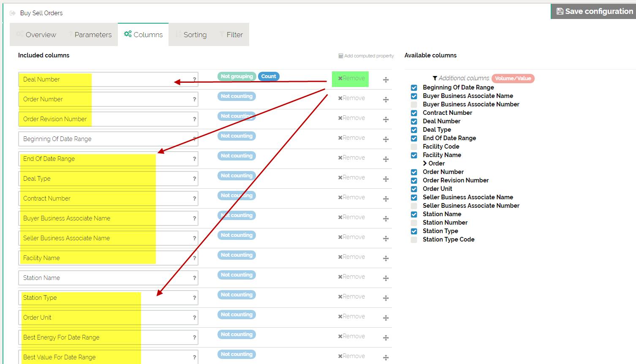Image resolution: width=636 pixels, height=364 pixels.
Task: Uncheck Beginning Of Date Range checkbox
Action: (x=414, y=87)
